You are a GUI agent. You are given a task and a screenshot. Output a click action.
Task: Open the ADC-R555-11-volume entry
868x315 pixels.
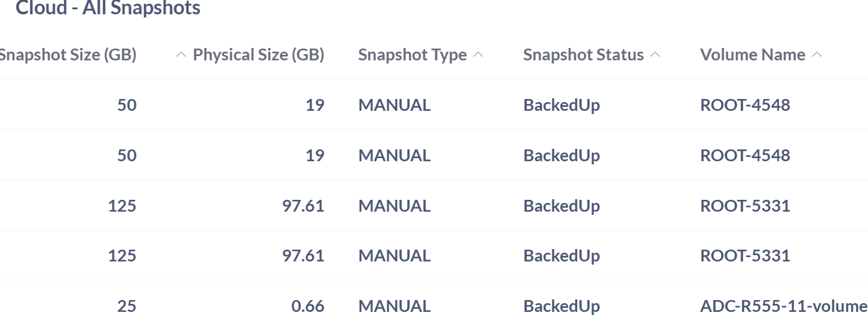pyautogui.click(x=783, y=306)
